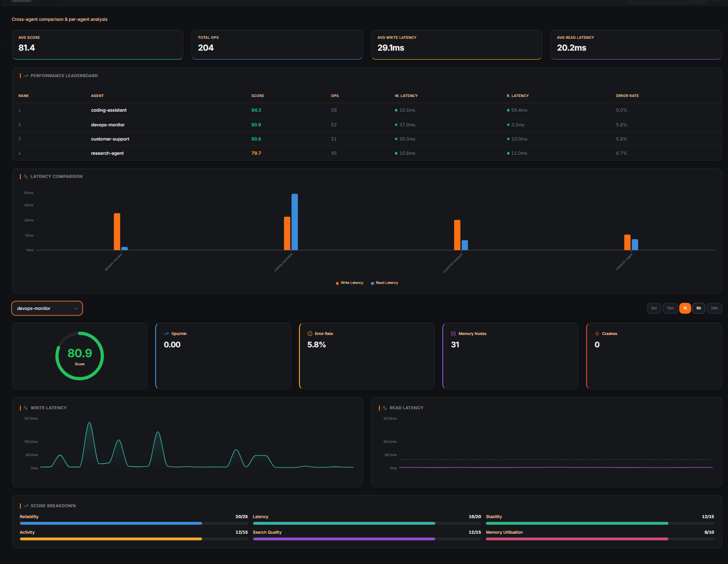Click the Score Breakdown chart icon
Viewport: 728px width, 564px height.
26,505
